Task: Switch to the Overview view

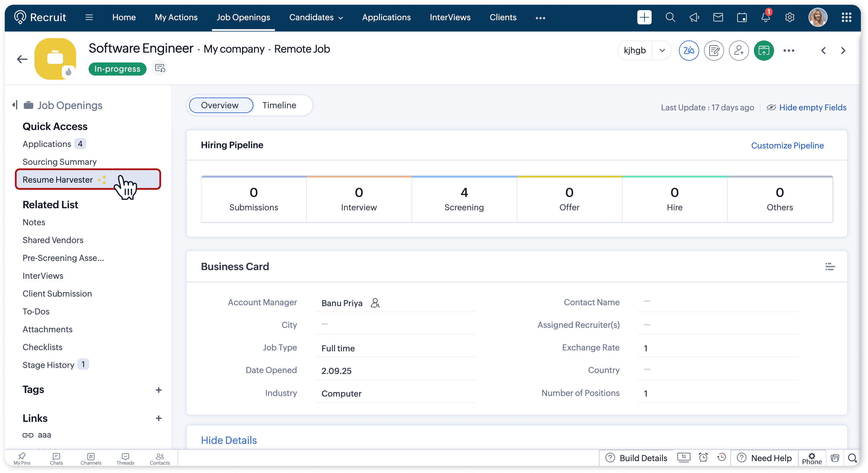Action: 220,105
